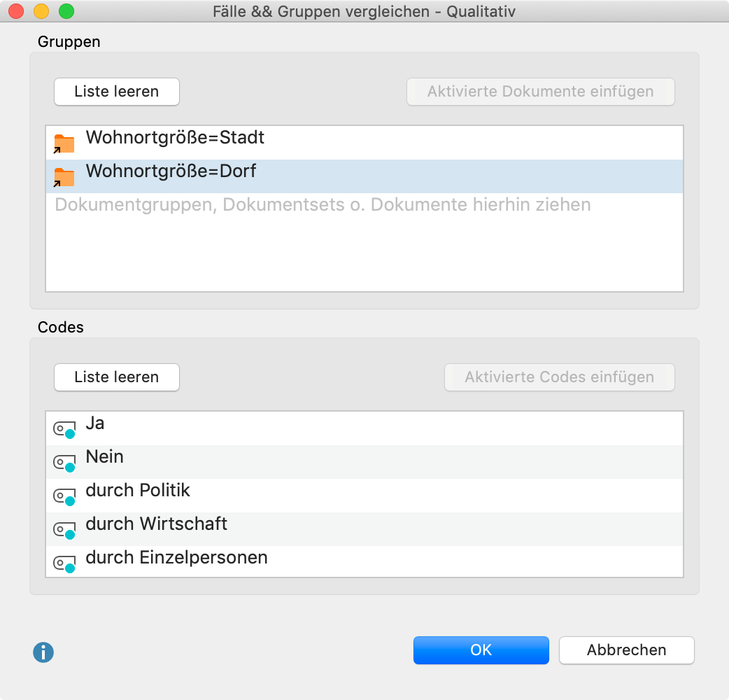Click the code icon next to Nein
Image resolution: width=729 pixels, height=700 pixels.
tap(64, 462)
